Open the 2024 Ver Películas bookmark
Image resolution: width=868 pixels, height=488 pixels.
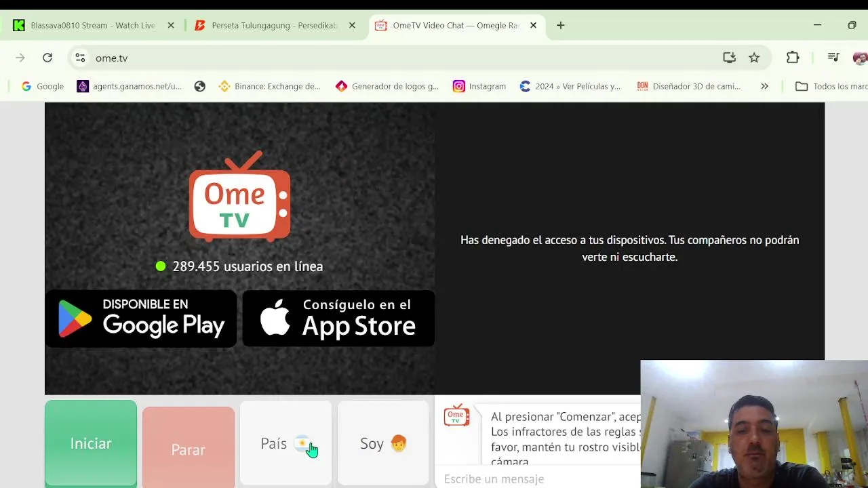pos(570,86)
